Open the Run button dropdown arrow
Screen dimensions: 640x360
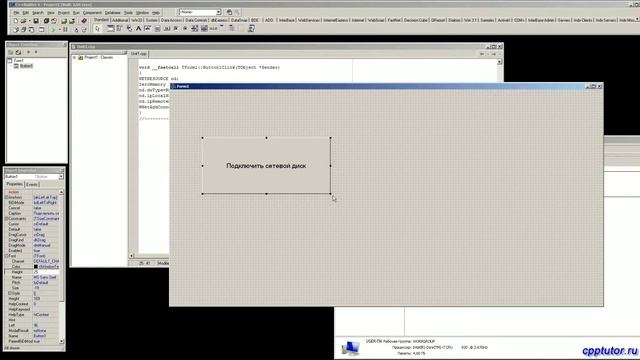click(60, 29)
